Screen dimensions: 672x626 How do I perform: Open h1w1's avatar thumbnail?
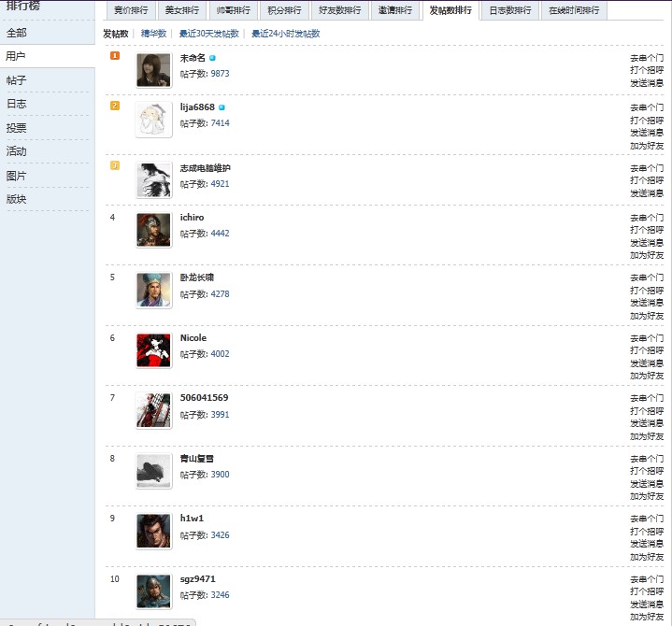click(153, 531)
